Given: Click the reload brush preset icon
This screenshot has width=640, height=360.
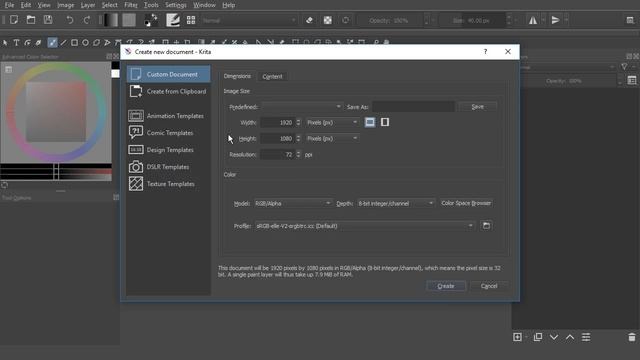Looking at the screenshot, I should (346, 20).
